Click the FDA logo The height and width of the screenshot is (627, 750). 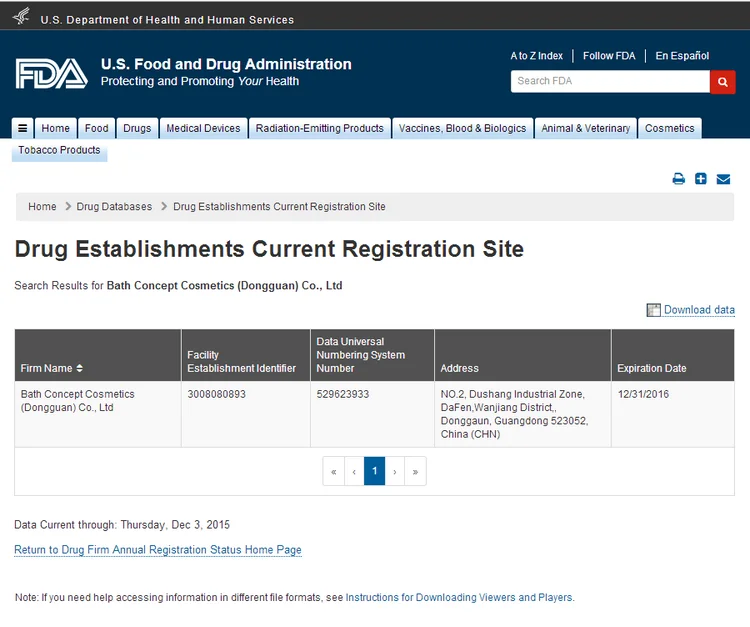tap(51, 73)
